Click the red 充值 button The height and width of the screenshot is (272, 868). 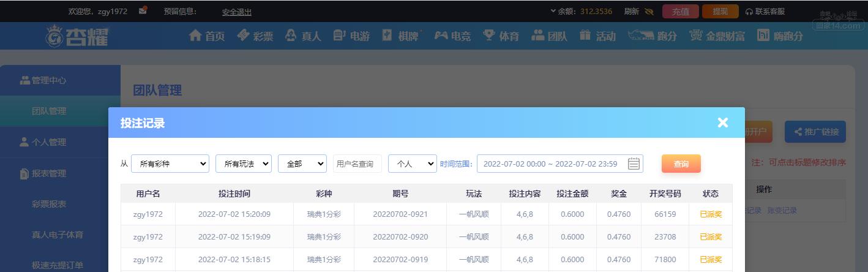pos(681,11)
